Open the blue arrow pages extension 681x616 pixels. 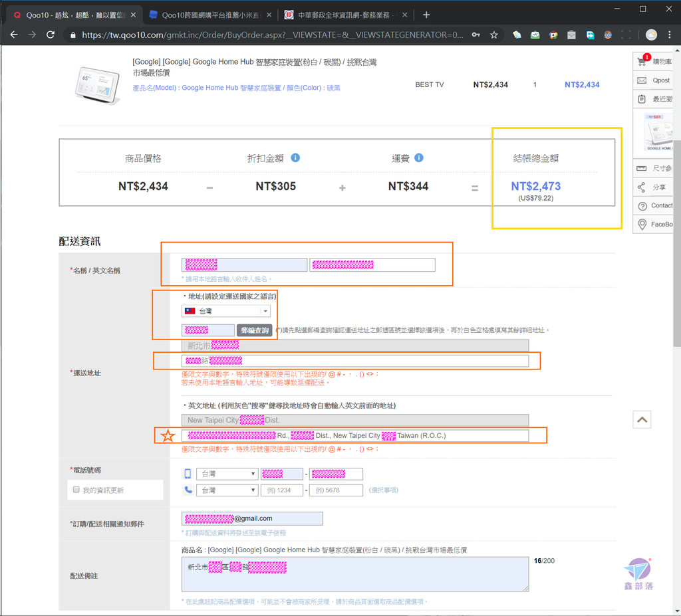590,35
